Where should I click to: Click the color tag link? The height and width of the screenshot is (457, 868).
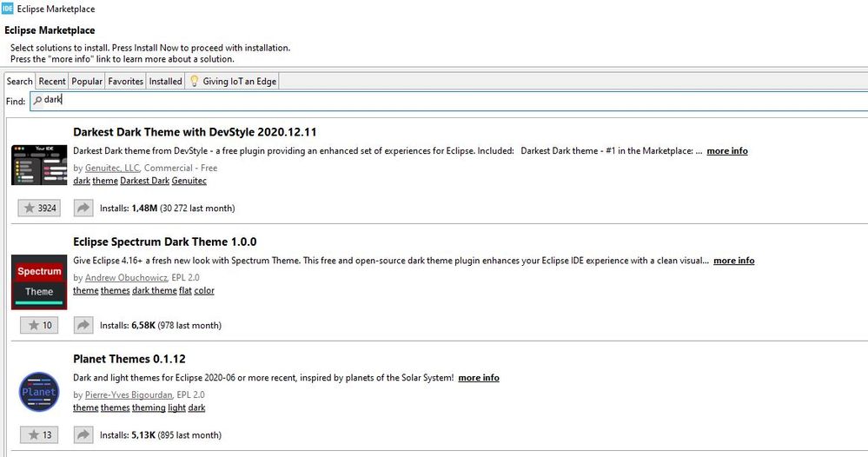pos(204,290)
